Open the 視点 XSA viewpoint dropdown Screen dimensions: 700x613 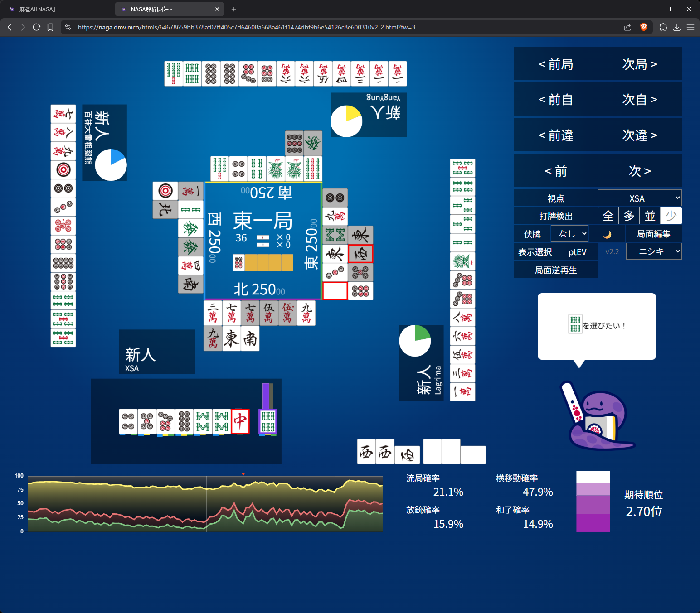[639, 198]
